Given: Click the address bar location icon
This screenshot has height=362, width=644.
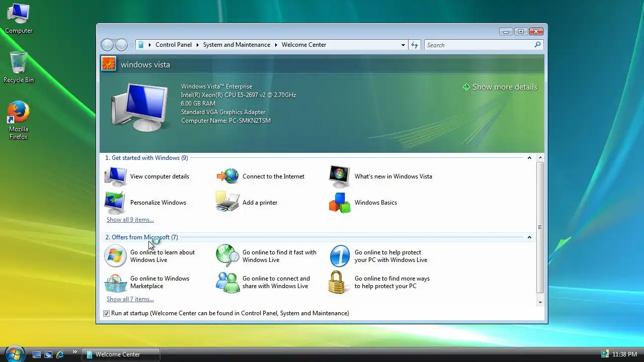Looking at the screenshot, I should pos(141,45).
